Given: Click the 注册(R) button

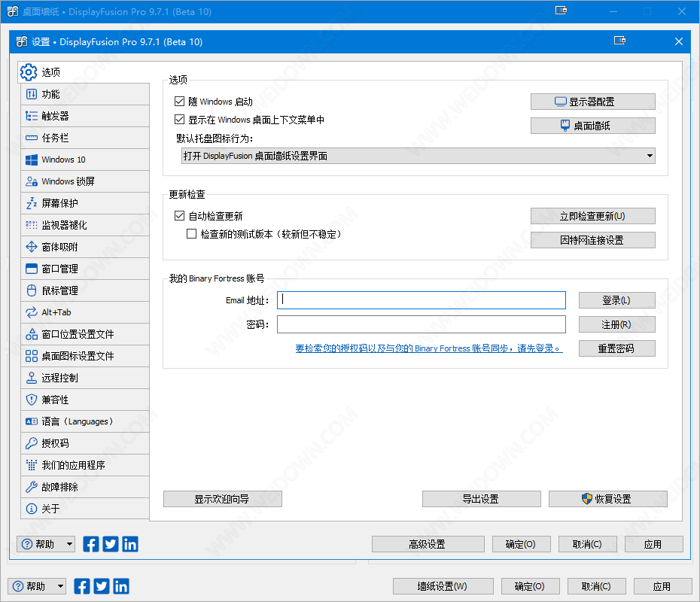Looking at the screenshot, I should coord(617,324).
